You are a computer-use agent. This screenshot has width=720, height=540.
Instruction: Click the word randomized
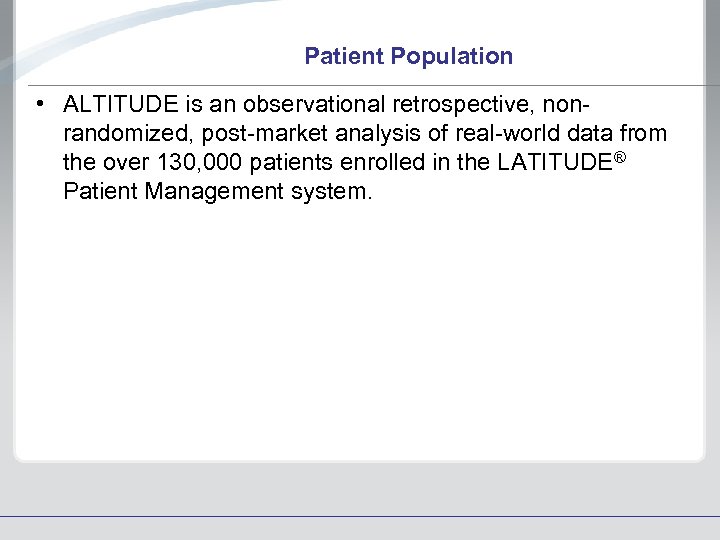(119, 133)
